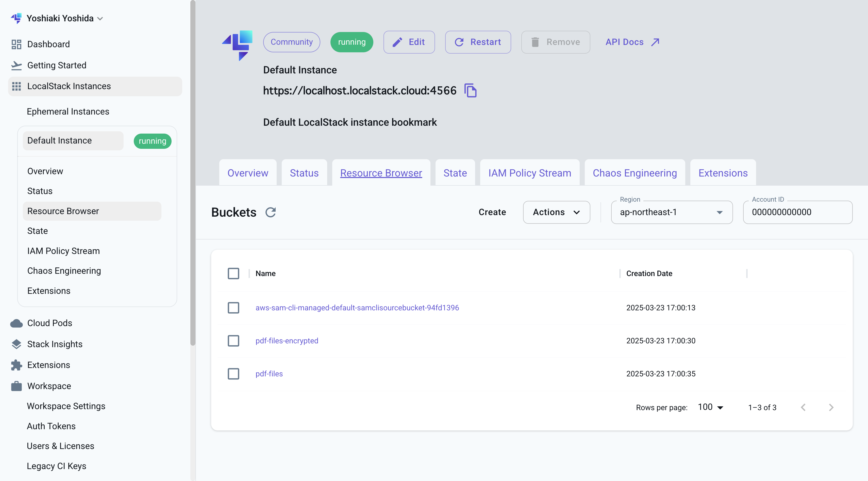868x481 pixels.
Task: Open Ephemeral Instances in the sidebar
Action: click(x=68, y=111)
